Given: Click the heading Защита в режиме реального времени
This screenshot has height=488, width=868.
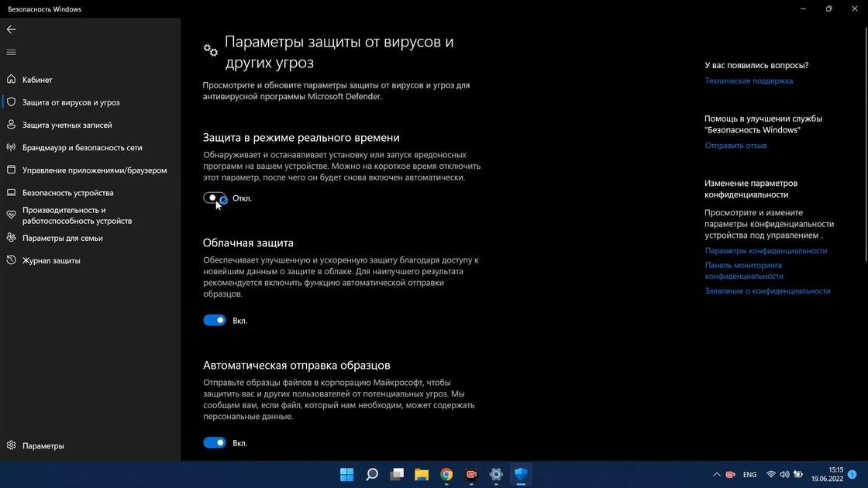Looking at the screenshot, I should 301,138.
